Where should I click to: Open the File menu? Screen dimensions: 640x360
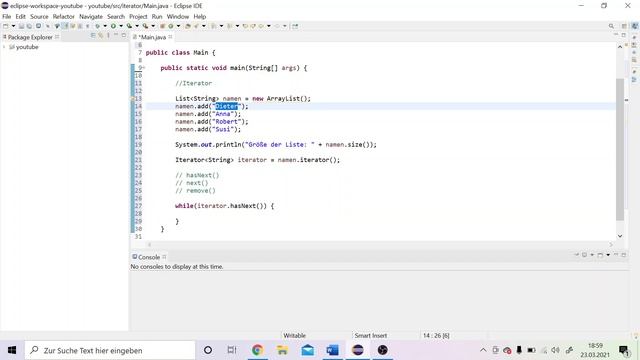pyautogui.click(x=7, y=17)
